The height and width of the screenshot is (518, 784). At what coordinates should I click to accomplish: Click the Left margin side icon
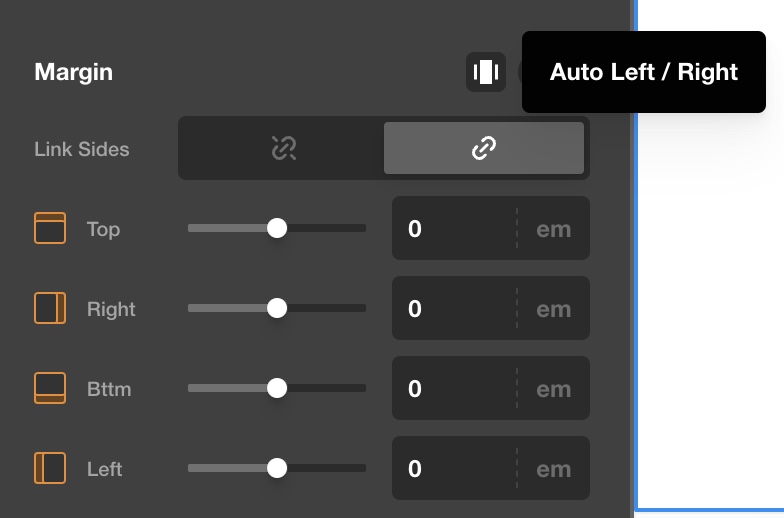[x=50, y=469]
